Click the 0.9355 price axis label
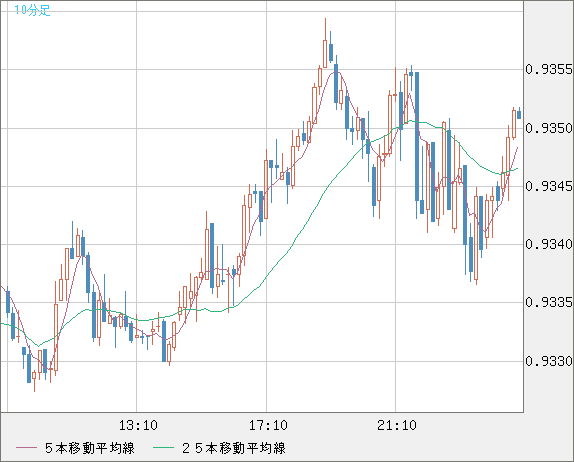The width and height of the screenshot is (574, 462). click(x=549, y=69)
